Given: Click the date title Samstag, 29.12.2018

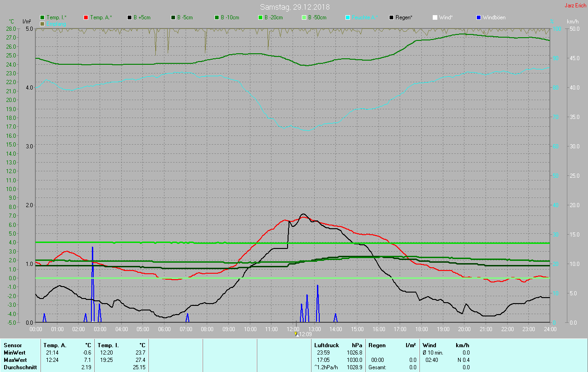Looking at the screenshot, I should click(x=294, y=7).
